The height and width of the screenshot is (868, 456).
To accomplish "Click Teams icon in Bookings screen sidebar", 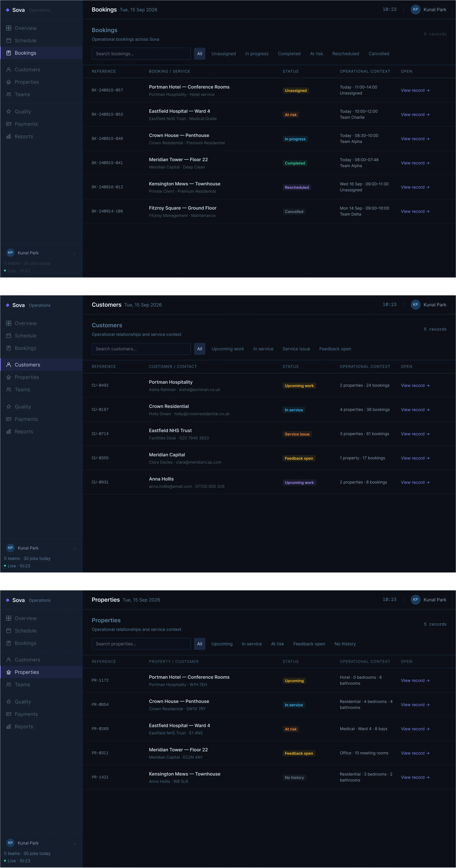I will [x=9, y=95].
